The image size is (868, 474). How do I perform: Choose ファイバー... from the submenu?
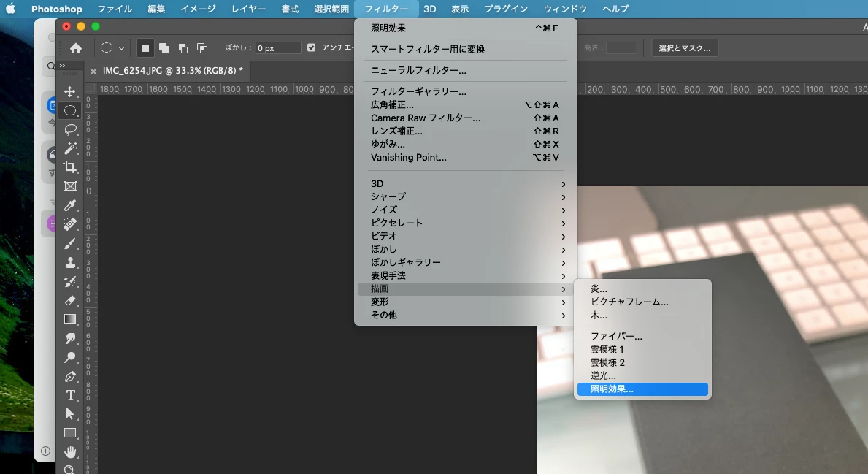(642, 336)
